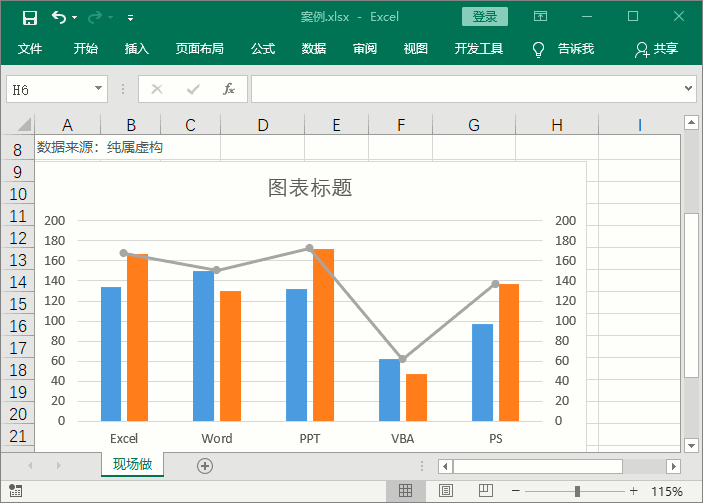
Task: Click the horizontal scrollbar right arrow
Action: (673, 466)
